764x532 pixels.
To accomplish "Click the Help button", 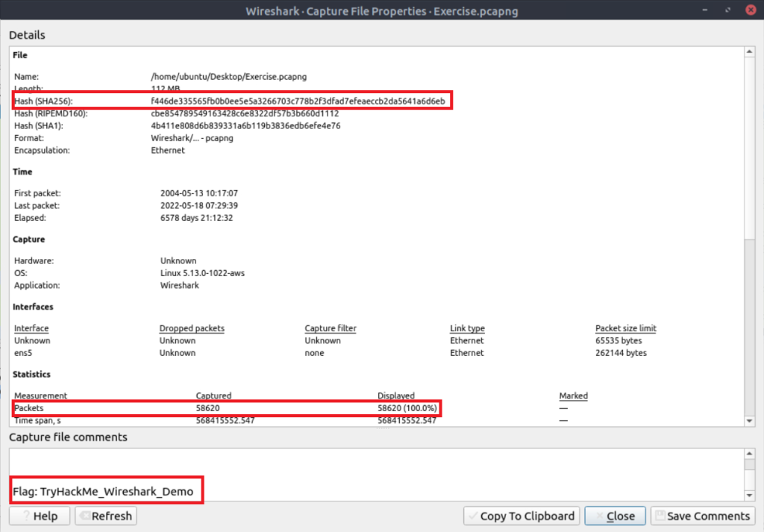I will tap(40, 516).
